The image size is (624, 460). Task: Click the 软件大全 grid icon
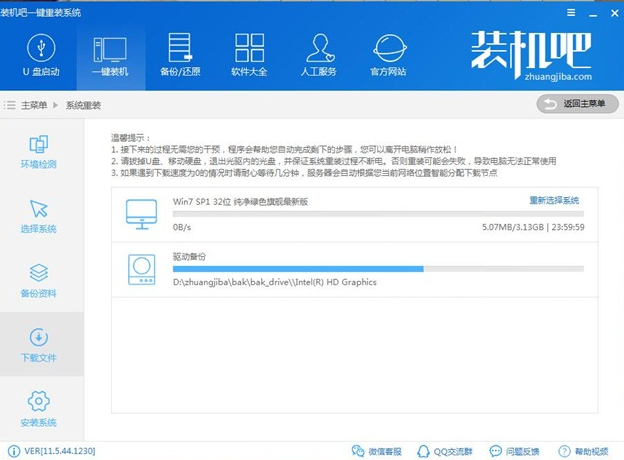(x=249, y=55)
